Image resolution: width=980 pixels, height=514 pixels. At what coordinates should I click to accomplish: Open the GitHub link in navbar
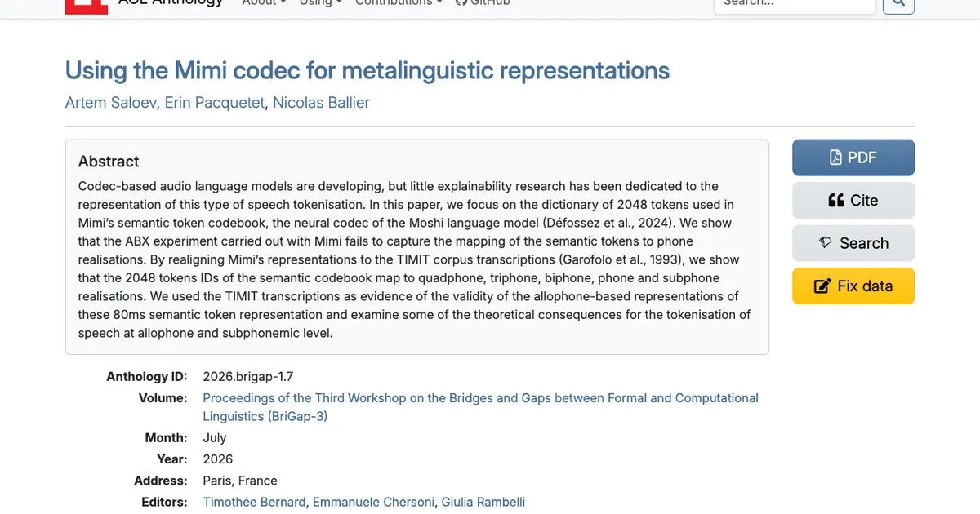click(x=482, y=3)
